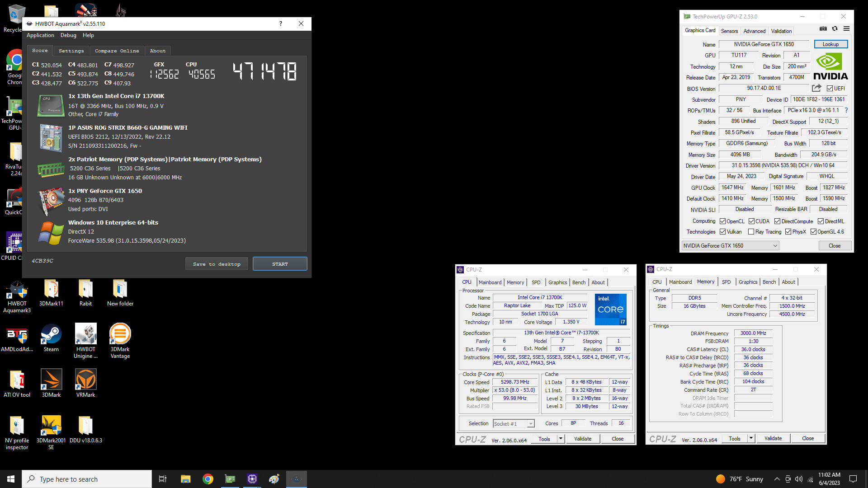Click the START button in Aquamark
The width and height of the screenshot is (868, 488).
click(280, 264)
